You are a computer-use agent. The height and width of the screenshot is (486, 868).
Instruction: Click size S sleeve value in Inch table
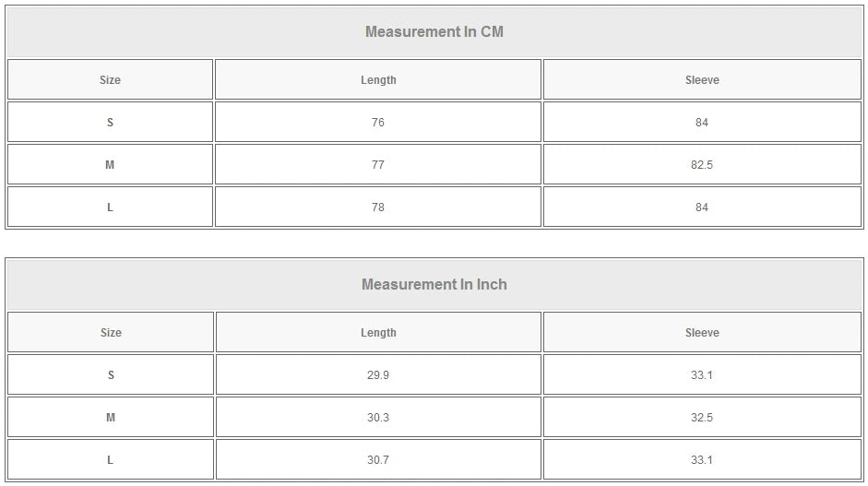[702, 375]
